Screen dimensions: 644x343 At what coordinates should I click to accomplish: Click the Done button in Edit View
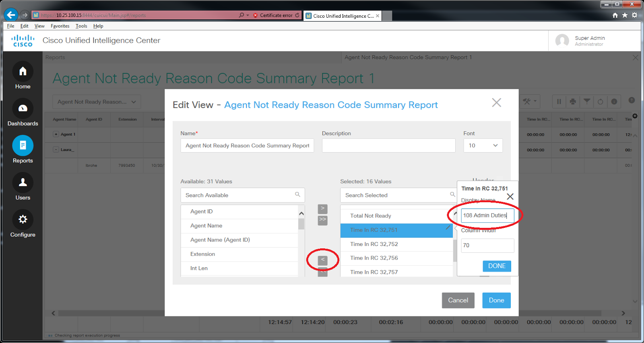pos(496,300)
